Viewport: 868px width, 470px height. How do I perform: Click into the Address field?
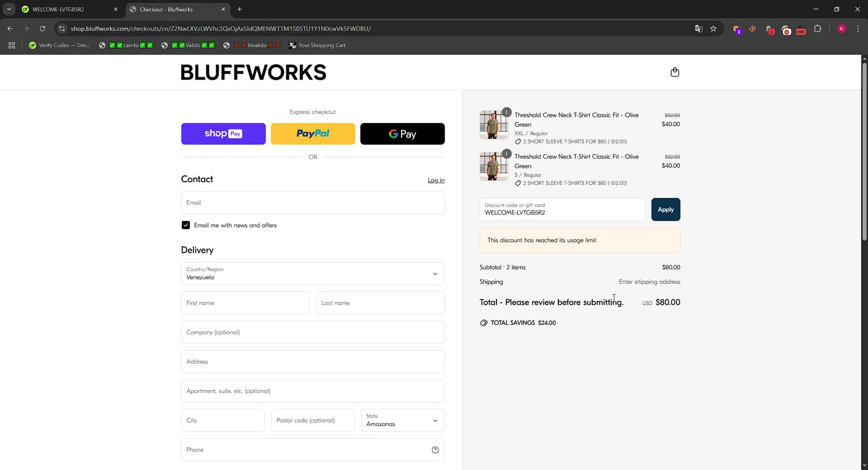pos(312,362)
